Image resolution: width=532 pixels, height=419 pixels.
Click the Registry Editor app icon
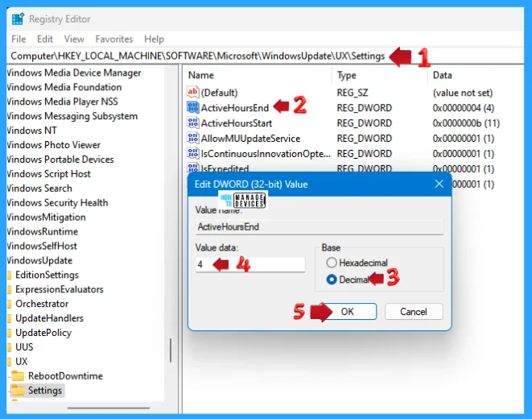tap(18, 19)
